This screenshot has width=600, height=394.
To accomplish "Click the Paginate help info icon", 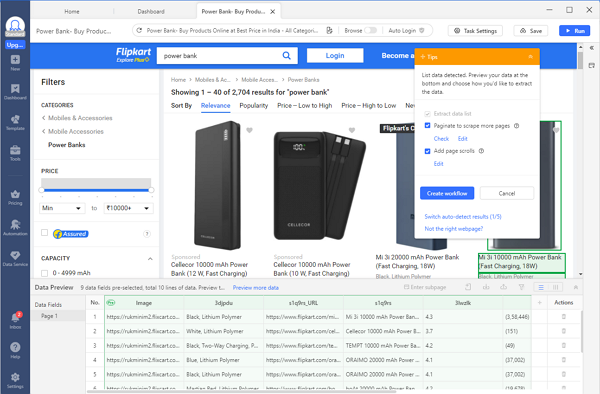I will (517, 125).
